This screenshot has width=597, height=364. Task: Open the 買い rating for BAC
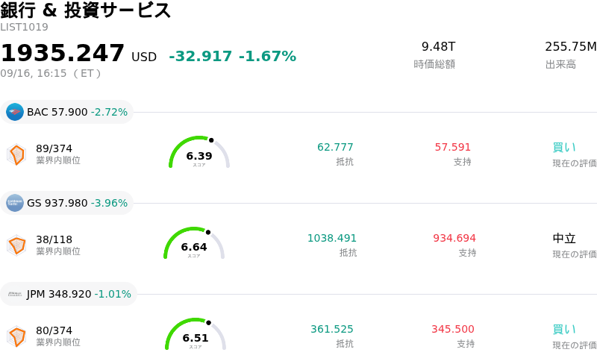tap(564, 148)
